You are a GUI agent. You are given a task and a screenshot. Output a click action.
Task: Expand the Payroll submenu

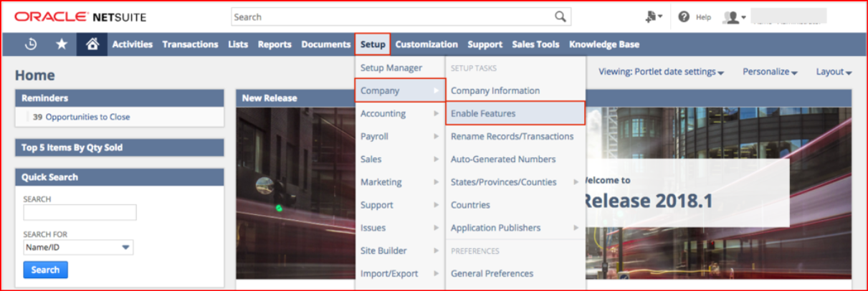(x=400, y=136)
